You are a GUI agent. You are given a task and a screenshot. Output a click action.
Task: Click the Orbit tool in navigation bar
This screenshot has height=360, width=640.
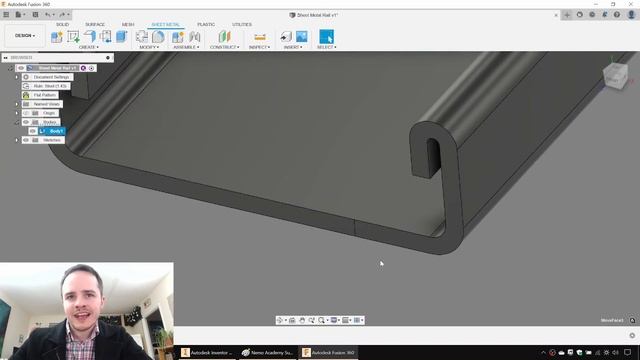pyautogui.click(x=280, y=320)
